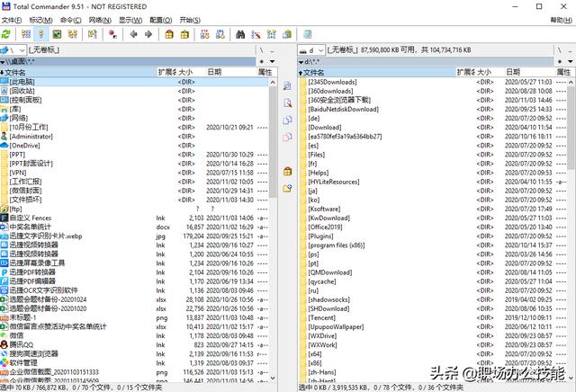
Task: Open right panel favorites star button
Action: click(560, 61)
